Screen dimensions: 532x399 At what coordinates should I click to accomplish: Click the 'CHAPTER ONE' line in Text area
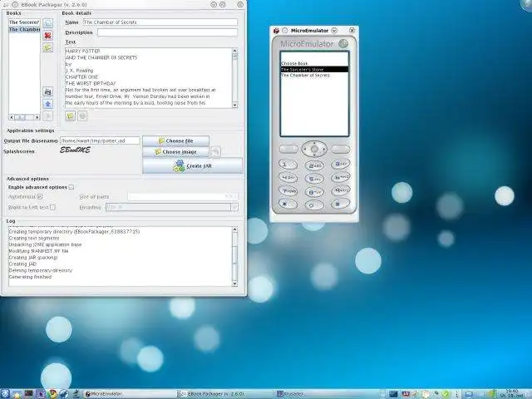81,77
